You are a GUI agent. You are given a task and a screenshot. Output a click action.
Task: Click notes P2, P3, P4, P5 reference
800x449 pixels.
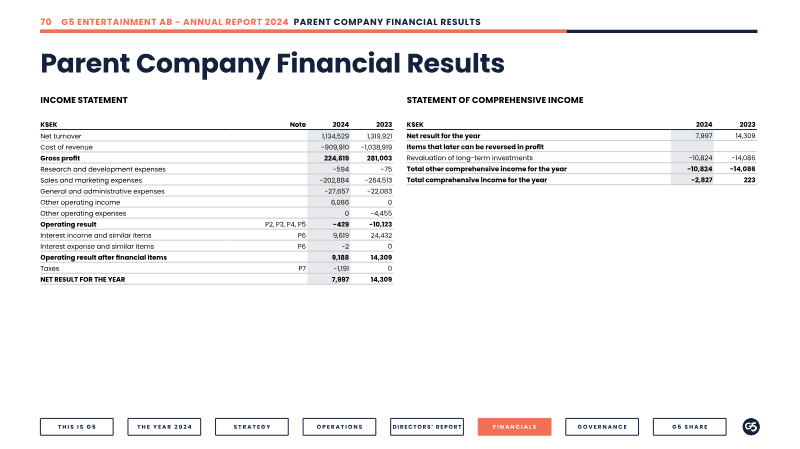pos(285,224)
